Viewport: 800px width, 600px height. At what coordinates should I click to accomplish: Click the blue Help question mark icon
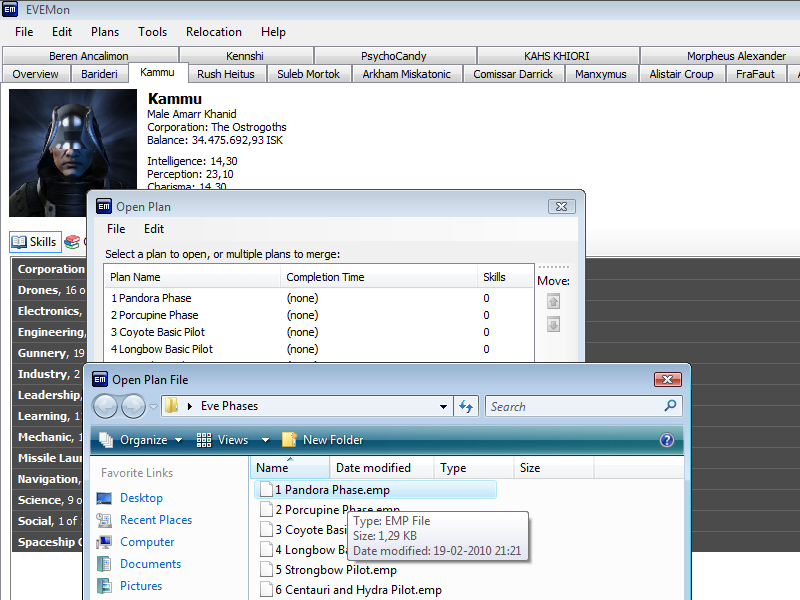[x=666, y=440]
